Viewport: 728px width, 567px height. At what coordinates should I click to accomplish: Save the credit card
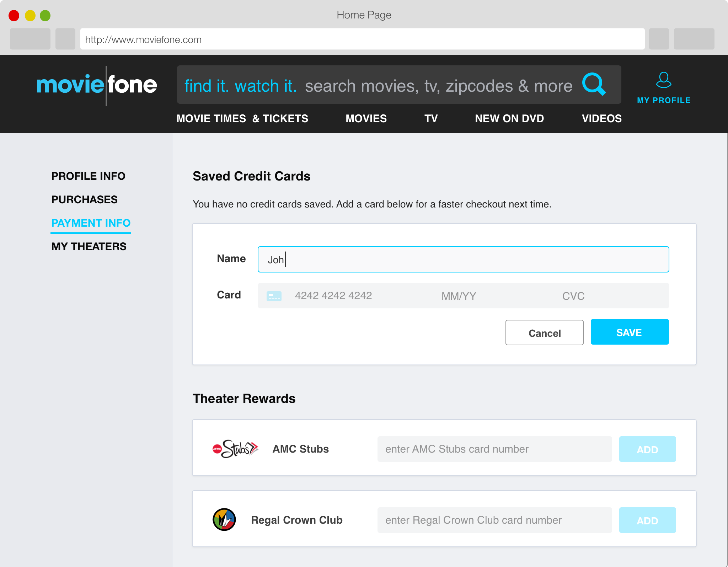[x=630, y=332]
